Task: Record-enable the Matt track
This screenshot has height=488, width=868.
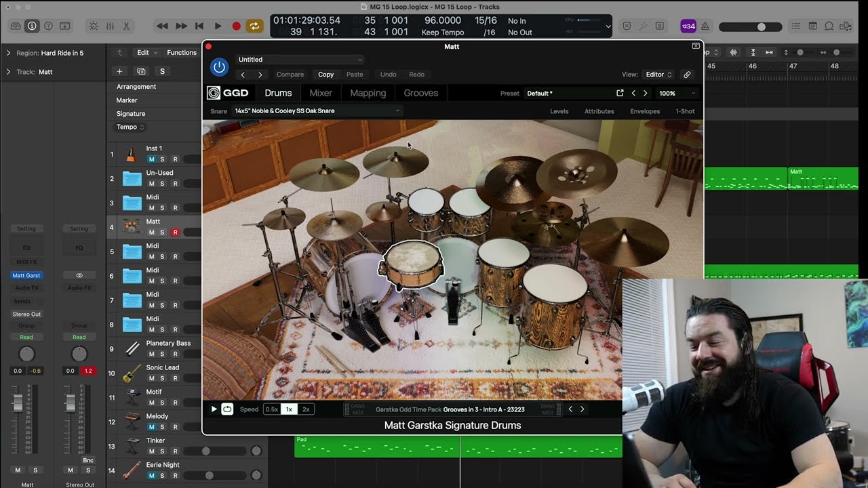Action: [x=175, y=232]
